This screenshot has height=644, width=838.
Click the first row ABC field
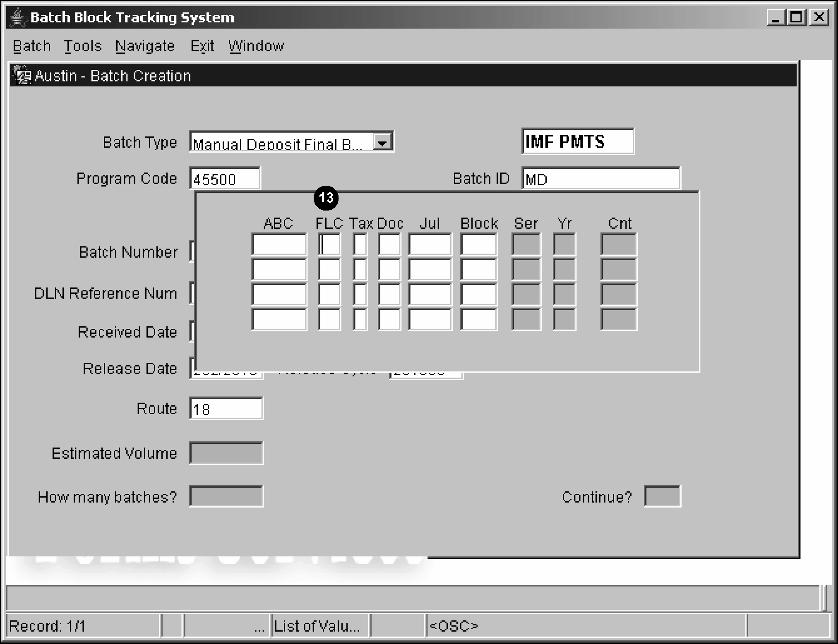click(x=279, y=244)
